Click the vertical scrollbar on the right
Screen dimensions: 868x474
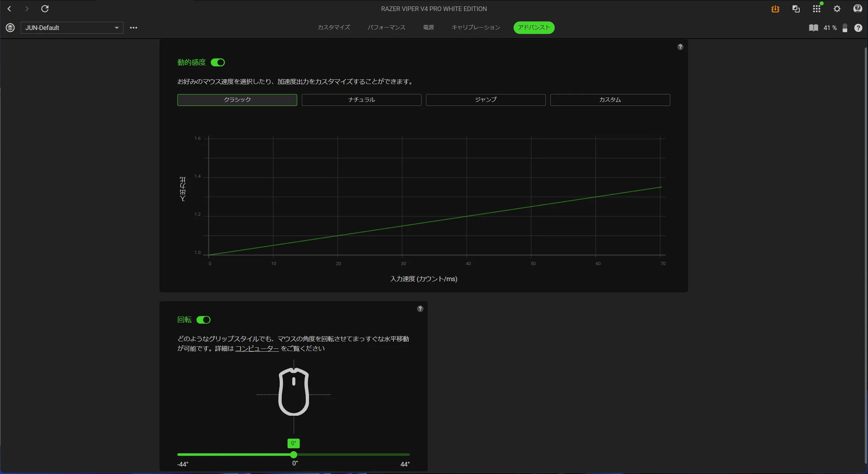pyautogui.click(x=865, y=255)
